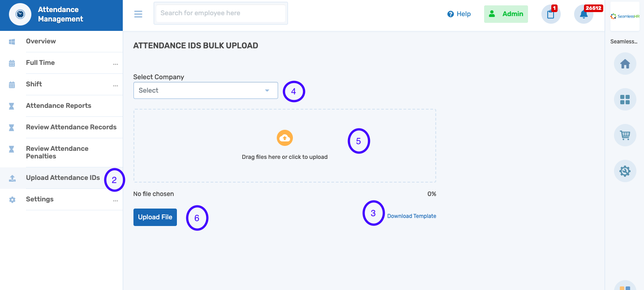Click the Download Template link
The width and height of the screenshot is (644, 290).
pos(411,216)
